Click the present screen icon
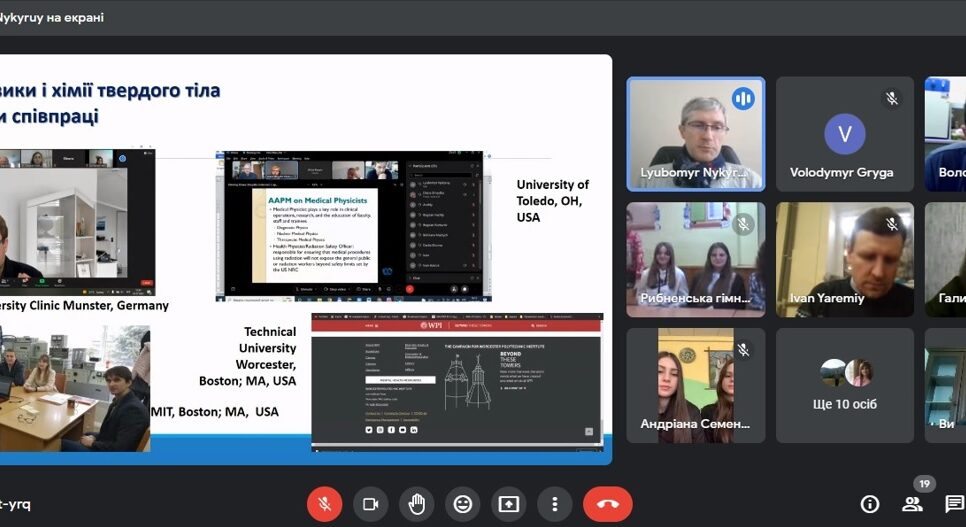The image size is (966, 527). click(x=508, y=504)
